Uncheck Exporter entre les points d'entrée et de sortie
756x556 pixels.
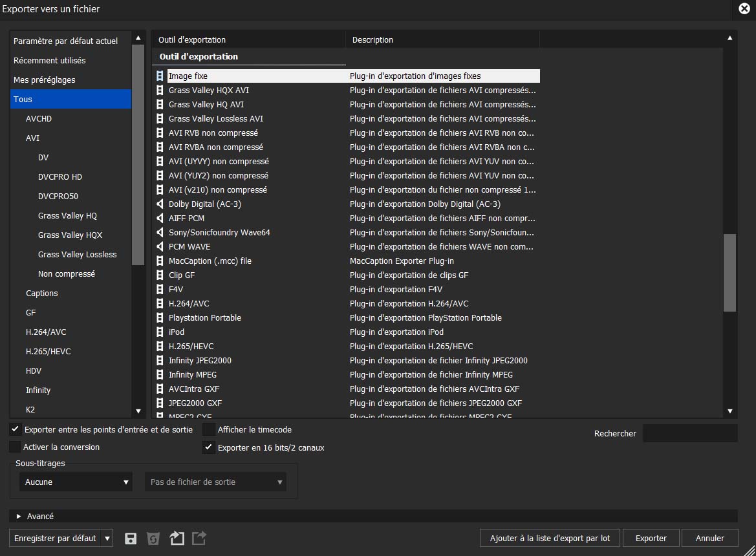16,429
